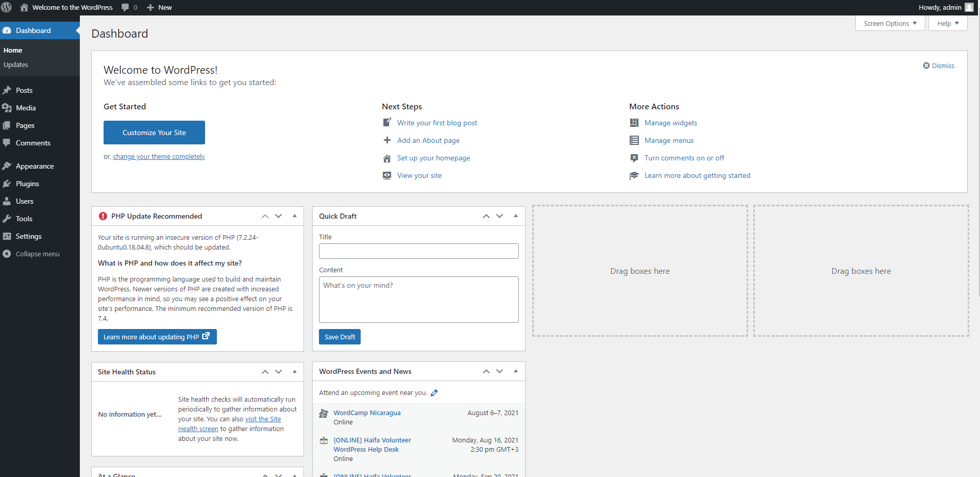980x477 pixels.
Task: Toggle the WordPress Events and News panel
Action: tap(516, 371)
